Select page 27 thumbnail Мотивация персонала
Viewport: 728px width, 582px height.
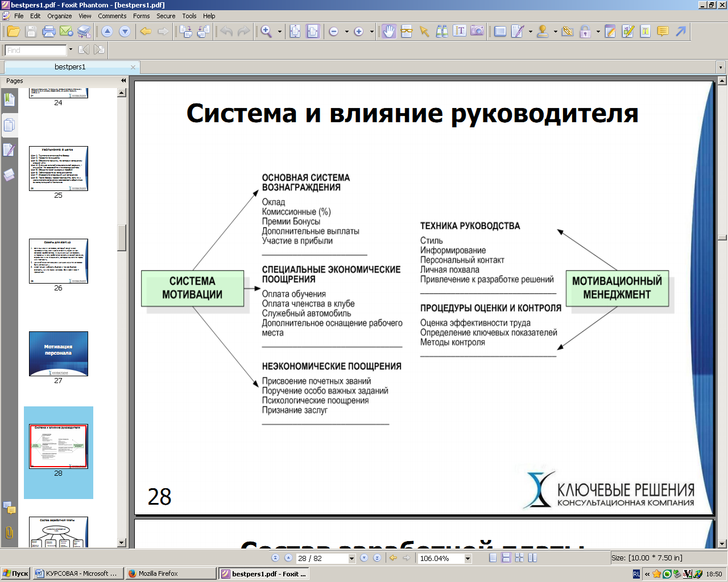point(59,354)
